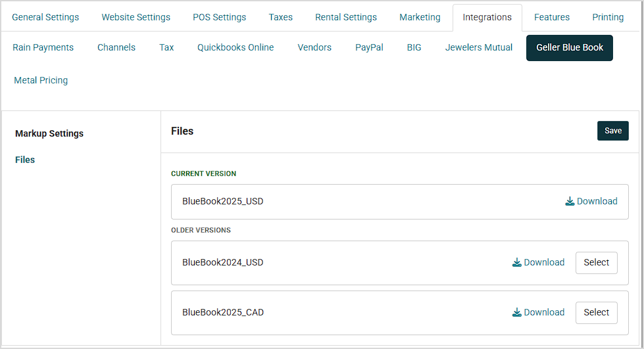Click Download text link for BlueBook2025_CAD
This screenshot has width=644, height=349.
pyautogui.click(x=544, y=312)
